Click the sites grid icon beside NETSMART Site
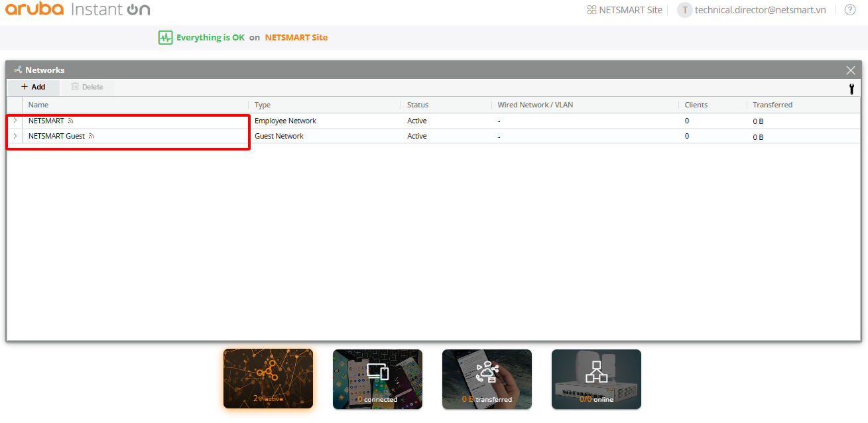868x423 pixels. 591,10
